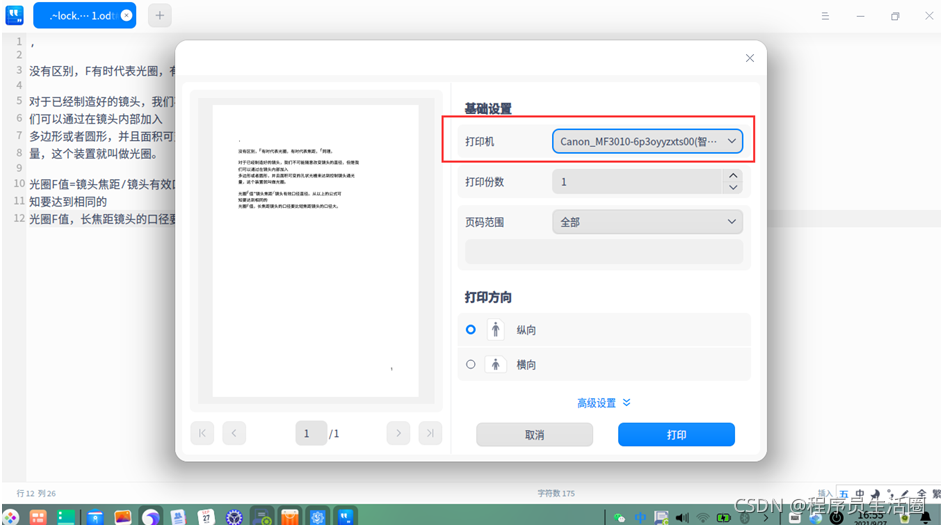Viewport: 941px width, 525px height.
Task: Open the launcher in the dock
Action: (x=11, y=517)
